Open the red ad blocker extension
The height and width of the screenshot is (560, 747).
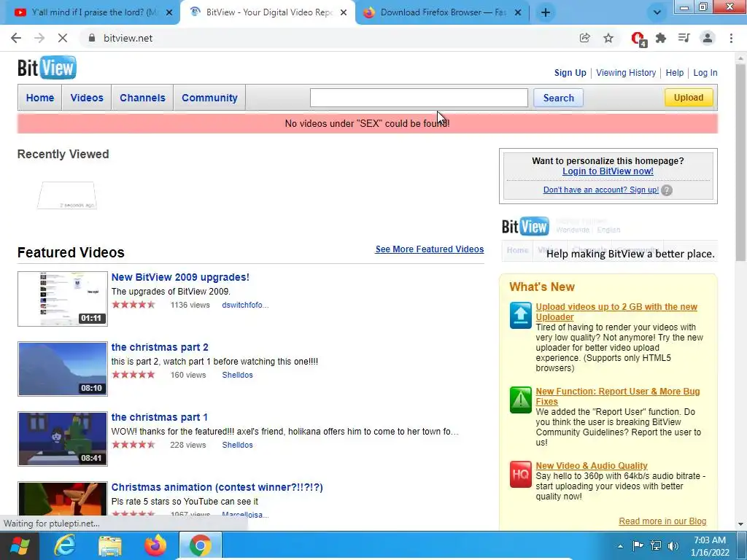(638, 39)
